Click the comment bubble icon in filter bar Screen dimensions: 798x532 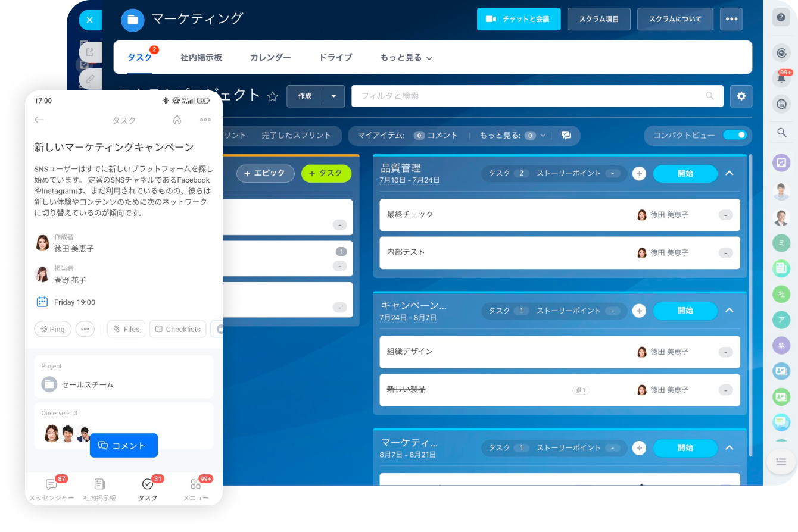(566, 136)
